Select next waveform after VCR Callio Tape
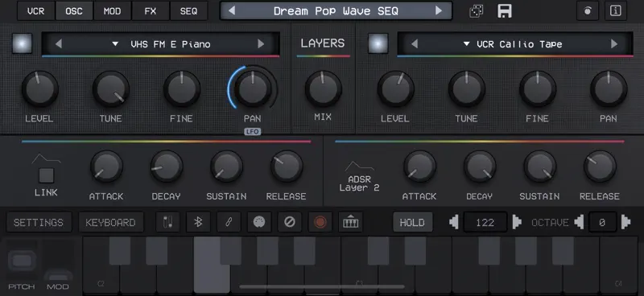The width and height of the screenshot is (644, 296). (x=614, y=44)
